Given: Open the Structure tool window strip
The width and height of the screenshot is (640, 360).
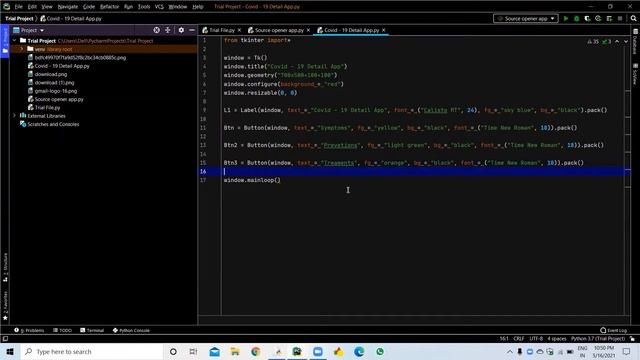Looking at the screenshot, I should click(5, 267).
